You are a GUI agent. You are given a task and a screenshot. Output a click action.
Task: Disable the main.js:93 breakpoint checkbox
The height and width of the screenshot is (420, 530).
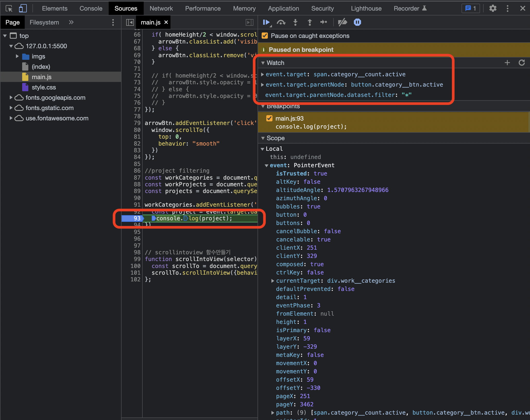click(x=269, y=118)
